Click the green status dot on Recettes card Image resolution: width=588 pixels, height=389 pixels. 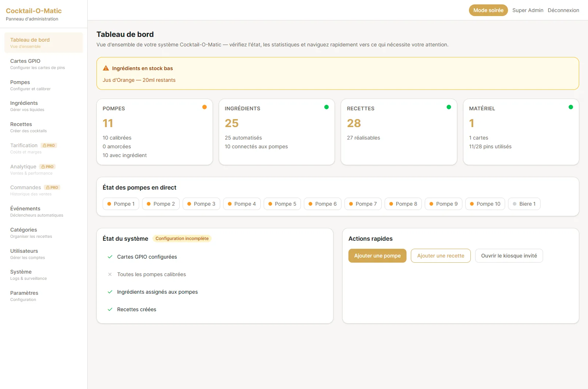449,107
